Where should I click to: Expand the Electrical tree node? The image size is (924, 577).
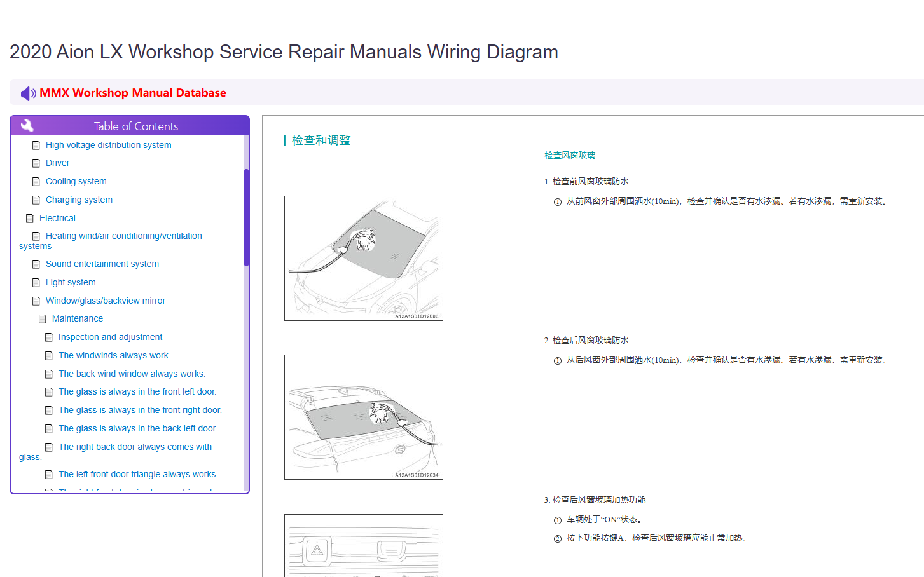(57, 218)
